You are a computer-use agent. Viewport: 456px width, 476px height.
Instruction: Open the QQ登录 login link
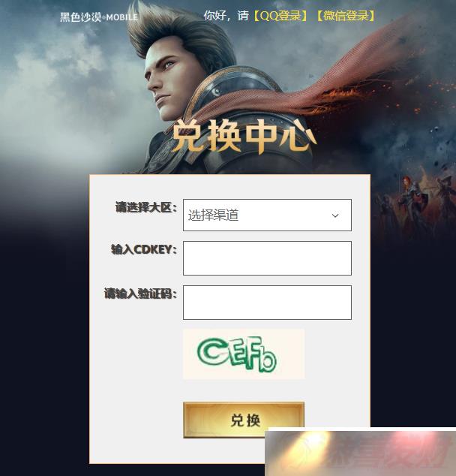(280, 16)
